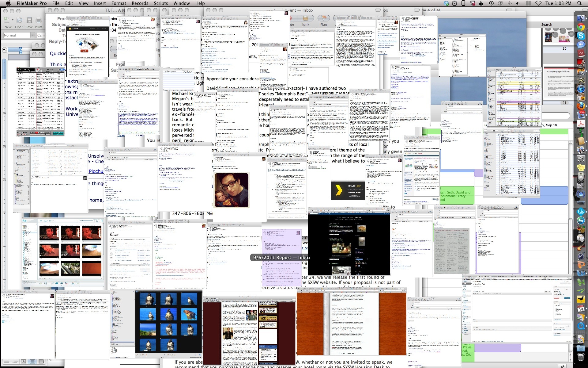Click the Picchu hyperlink text

[x=96, y=171]
